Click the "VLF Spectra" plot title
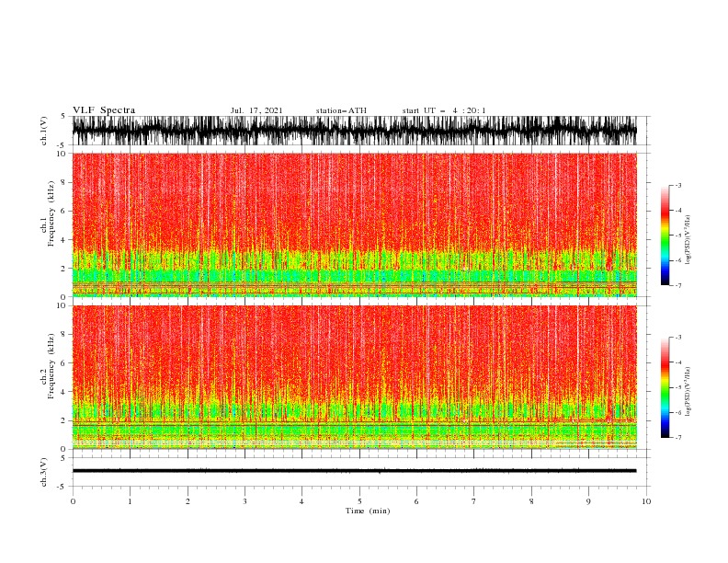The height and width of the screenshot is (563, 728). pyautogui.click(x=104, y=110)
